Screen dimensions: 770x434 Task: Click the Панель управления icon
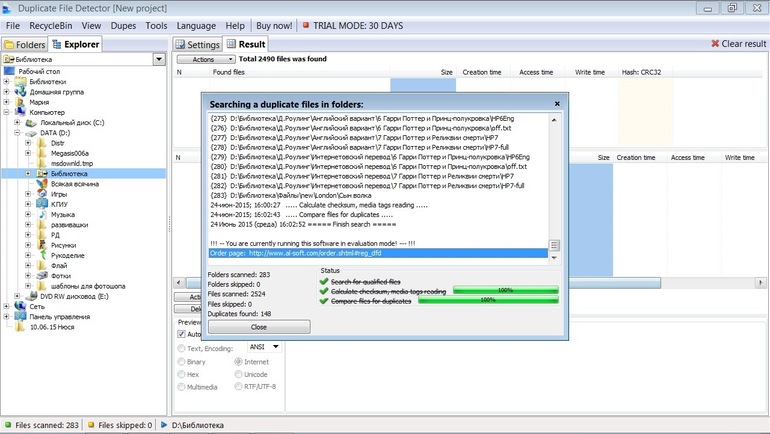pos(20,317)
